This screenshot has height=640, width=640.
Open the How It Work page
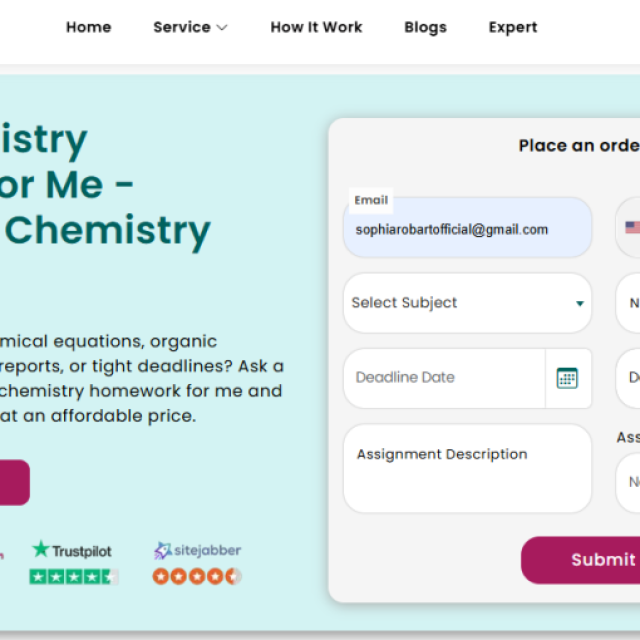316,27
